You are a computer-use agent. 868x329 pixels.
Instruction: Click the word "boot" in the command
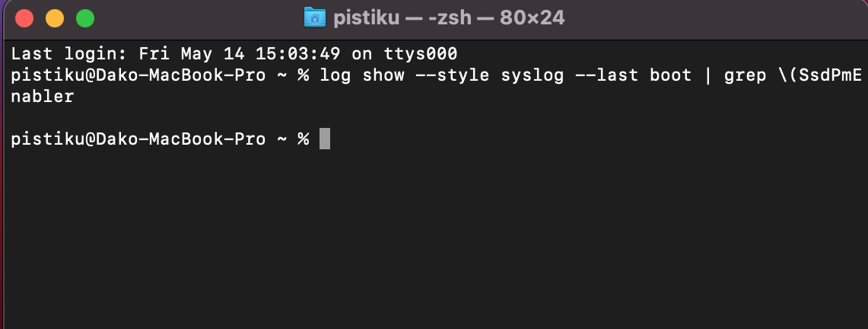point(670,75)
